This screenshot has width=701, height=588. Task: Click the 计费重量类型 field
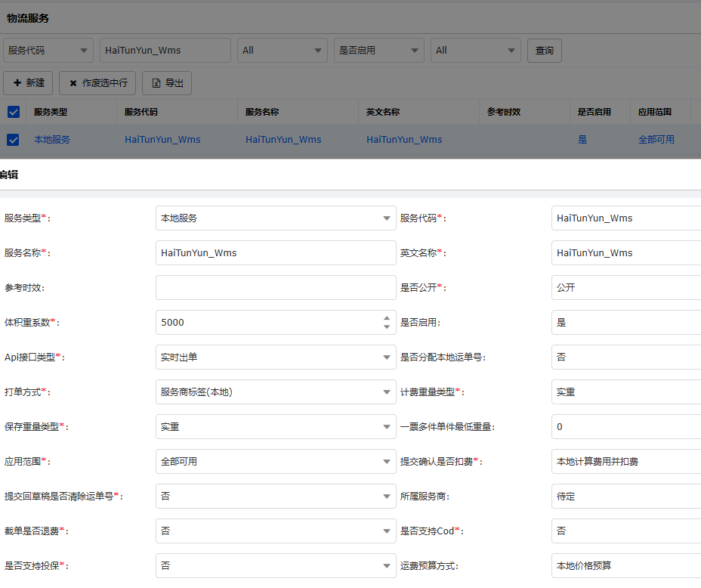(626, 392)
